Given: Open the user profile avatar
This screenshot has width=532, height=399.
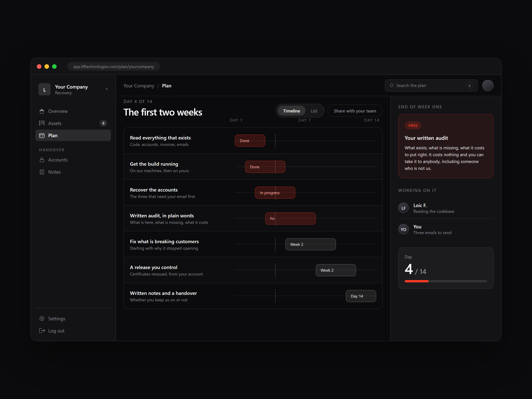Looking at the screenshot, I should (x=488, y=85).
